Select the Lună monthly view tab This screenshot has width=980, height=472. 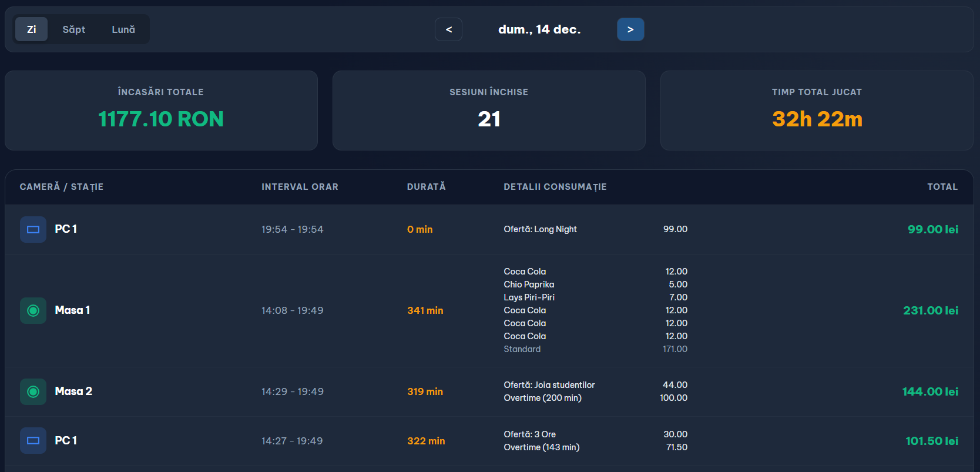(x=123, y=29)
